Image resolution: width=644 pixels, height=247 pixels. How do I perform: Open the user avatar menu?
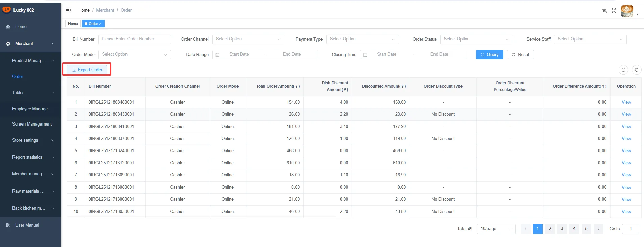(627, 11)
